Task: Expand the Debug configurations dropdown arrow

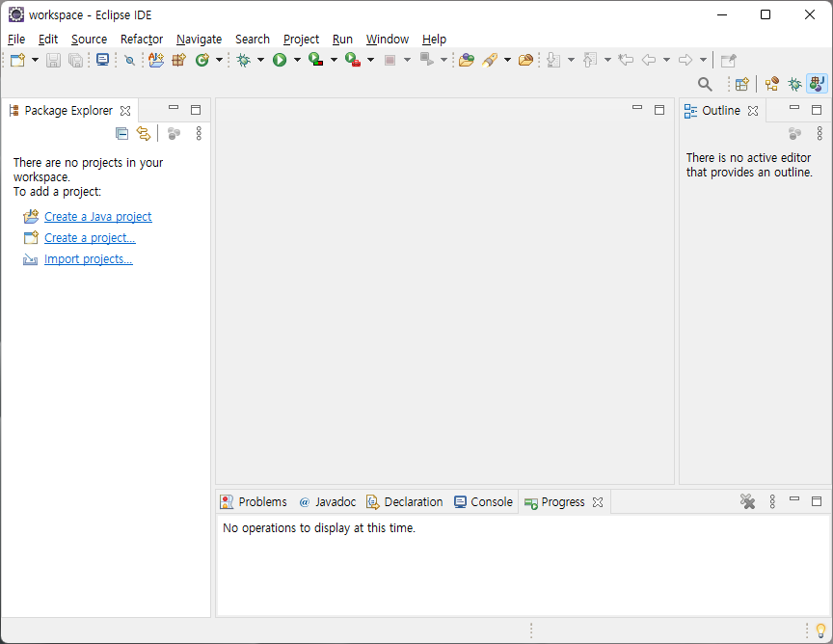Action: click(x=261, y=60)
